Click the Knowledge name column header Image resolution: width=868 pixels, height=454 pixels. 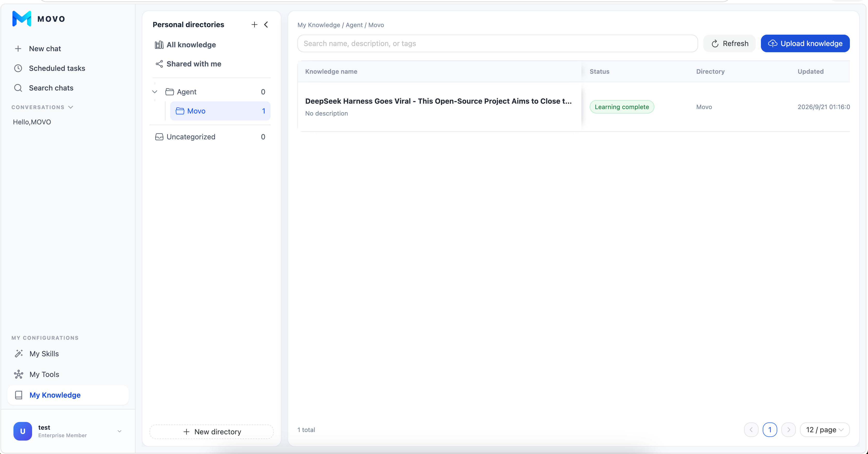pyautogui.click(x=331, y=71)
